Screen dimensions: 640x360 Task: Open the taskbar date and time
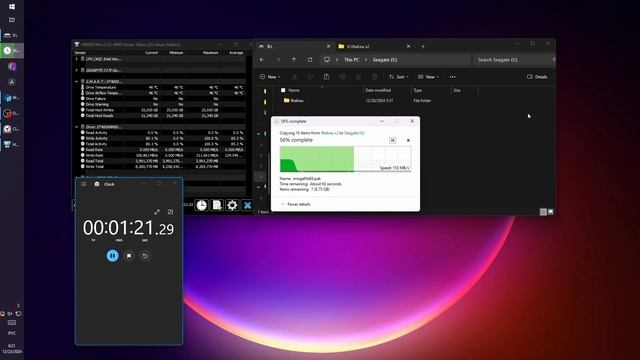point(12,348)
